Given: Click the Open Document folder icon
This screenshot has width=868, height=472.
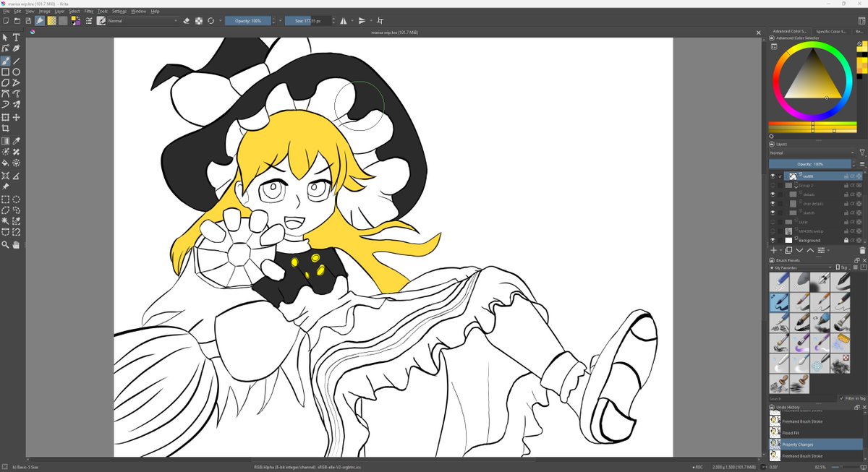Looking at the screenshot, I should click(x=17, y=21).
